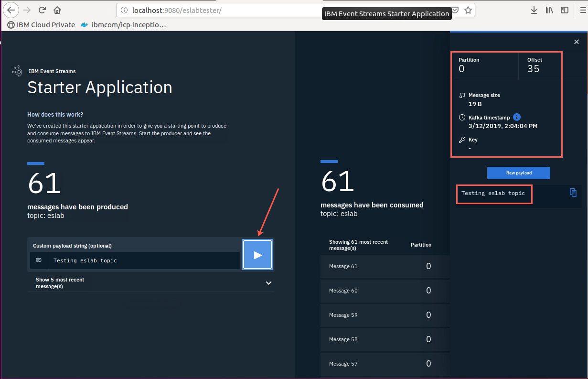Click the '19 B' message size value
This screenshot has height=379, width=588.
pyautogui.click(x=475, y=104)
